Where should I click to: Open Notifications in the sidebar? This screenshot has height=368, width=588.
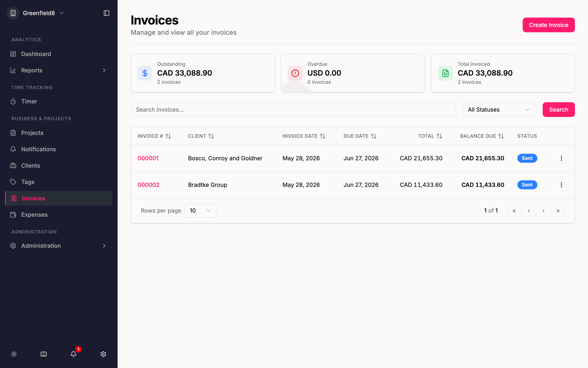(59, 149)
